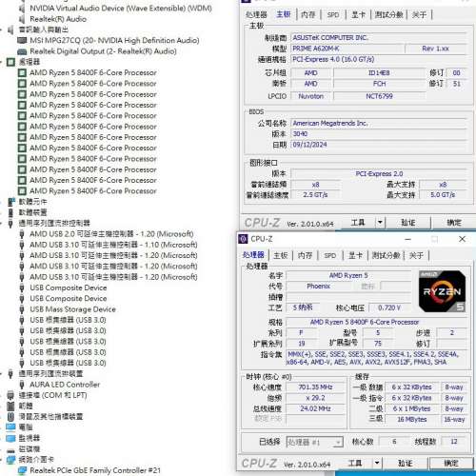
Task: Click the BIOS version 3040 field
Action: point(379,134)
